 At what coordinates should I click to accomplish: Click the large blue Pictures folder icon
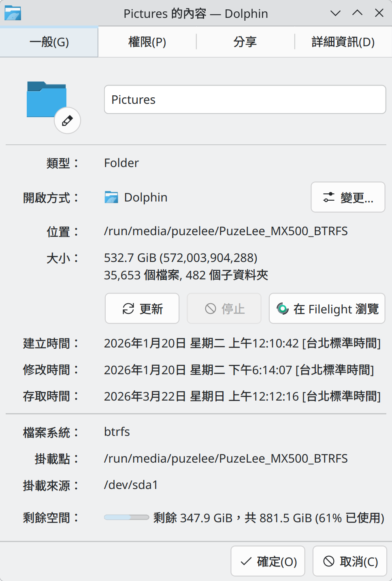pyautogui.click(x=46, y=99)
